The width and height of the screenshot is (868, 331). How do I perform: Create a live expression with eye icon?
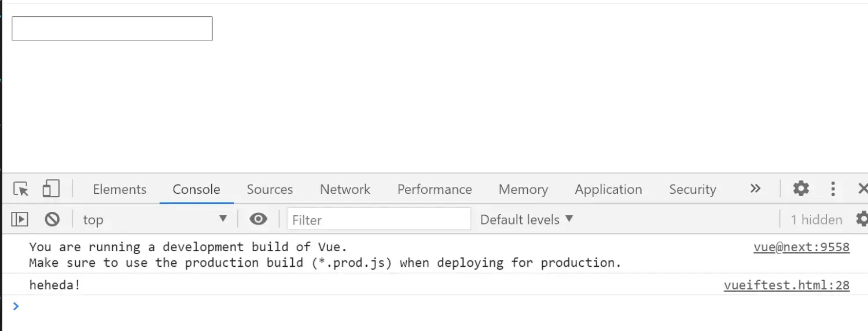point(258,219)
